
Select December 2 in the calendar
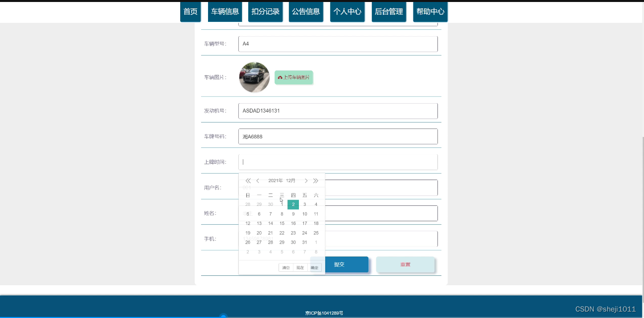click(x=293, y=204)
